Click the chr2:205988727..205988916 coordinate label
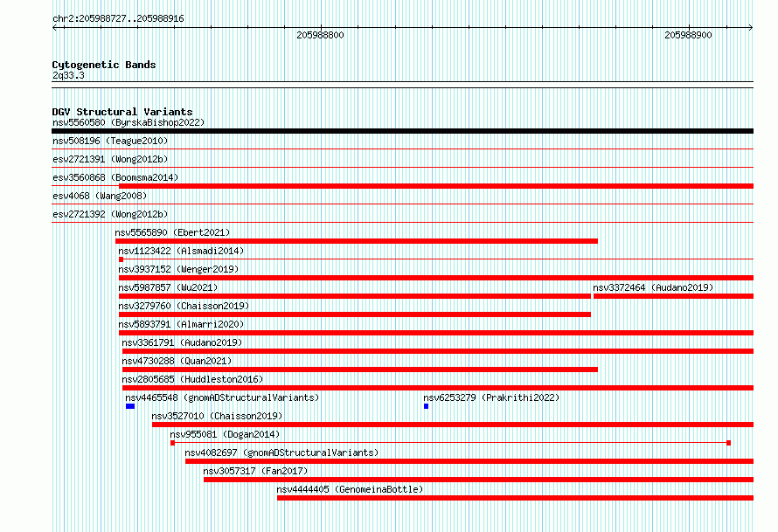 [x=118, y=18]
